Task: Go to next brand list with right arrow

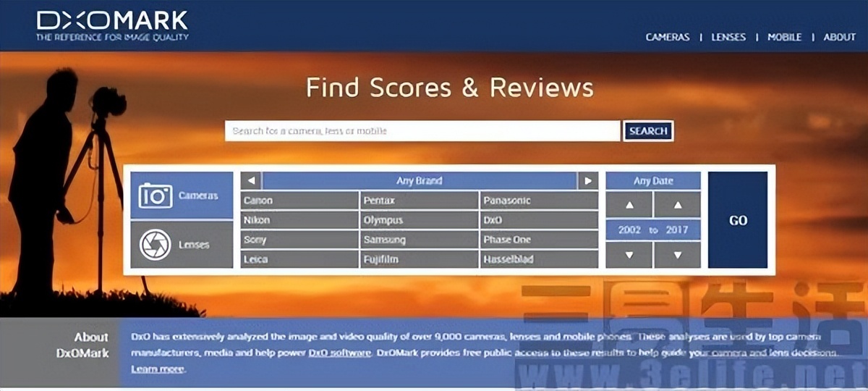Action: point(588,180)
